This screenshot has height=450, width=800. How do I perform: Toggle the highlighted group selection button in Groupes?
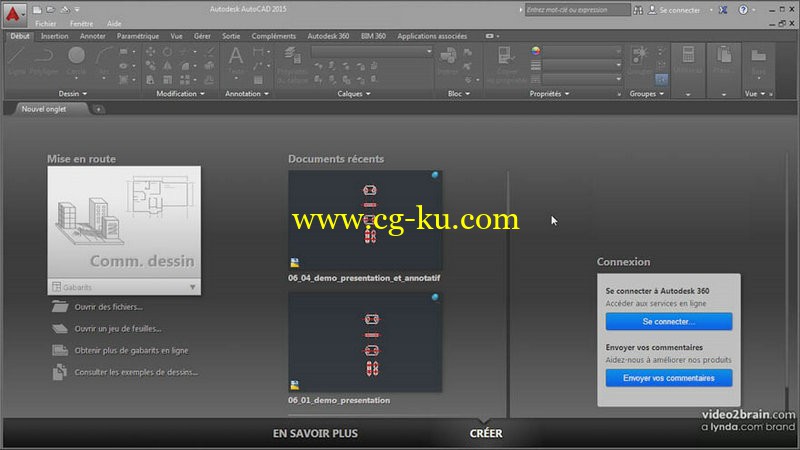tap(661, 79)
